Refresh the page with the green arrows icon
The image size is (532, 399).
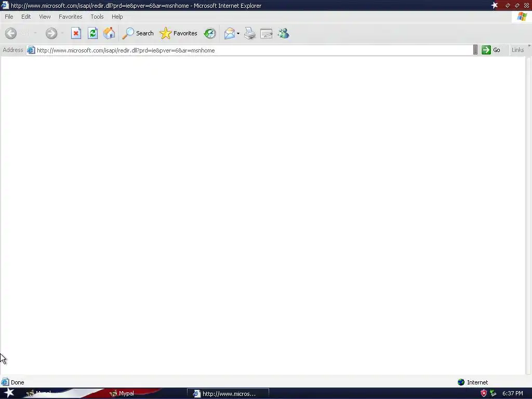coord(92,33)
